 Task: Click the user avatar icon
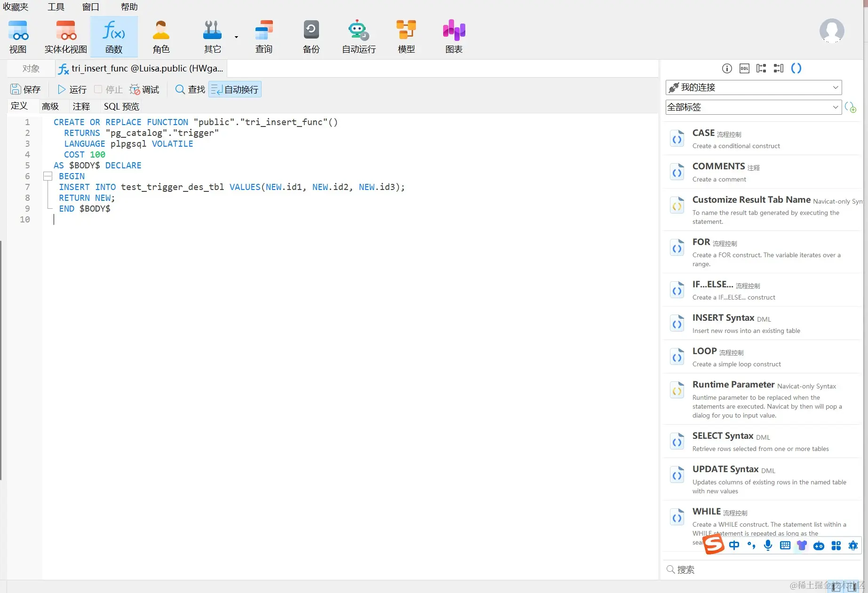pyautogui.click(x=832, y=31)
